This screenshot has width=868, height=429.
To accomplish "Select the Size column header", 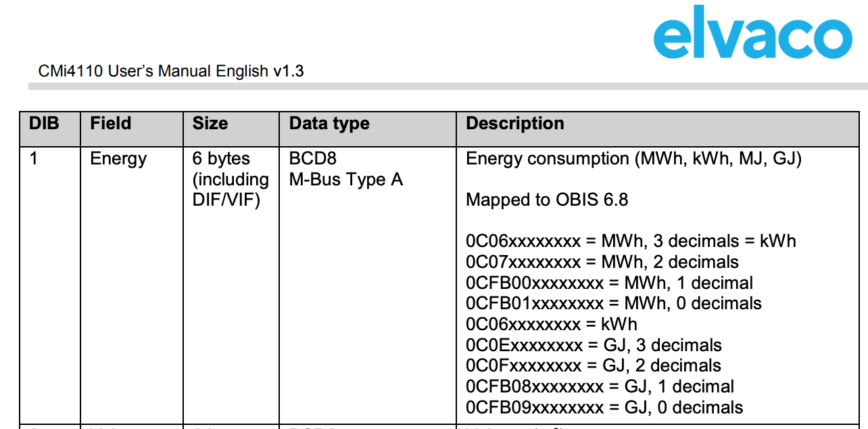I will click(x=210, y=124).
